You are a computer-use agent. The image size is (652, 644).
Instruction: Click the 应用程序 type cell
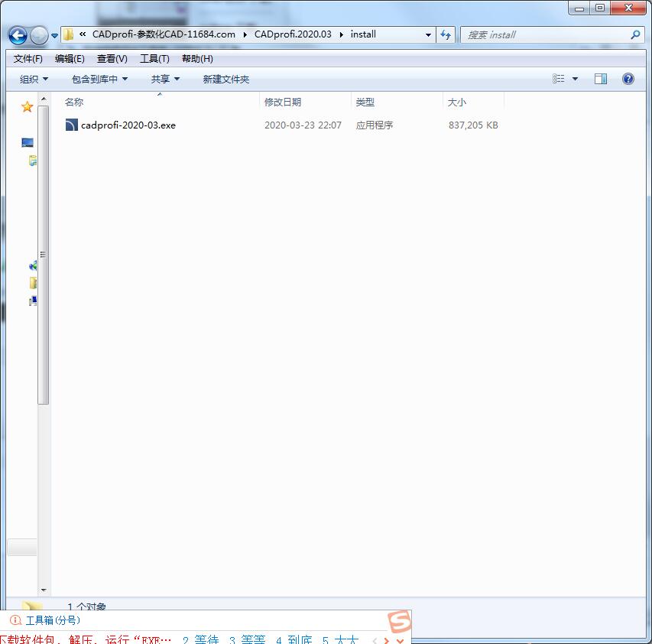pyautogui.click(x=375, y=125)
